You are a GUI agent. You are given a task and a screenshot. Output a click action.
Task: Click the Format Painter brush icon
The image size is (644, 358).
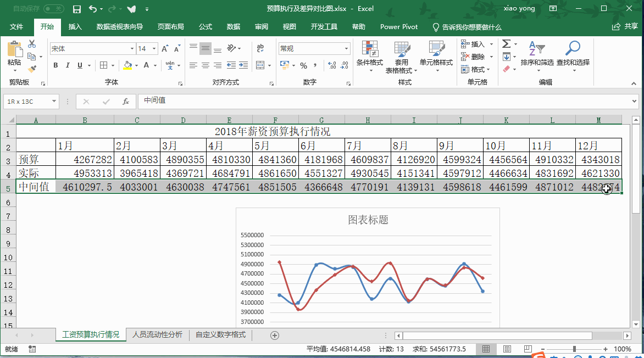[32, 69]
